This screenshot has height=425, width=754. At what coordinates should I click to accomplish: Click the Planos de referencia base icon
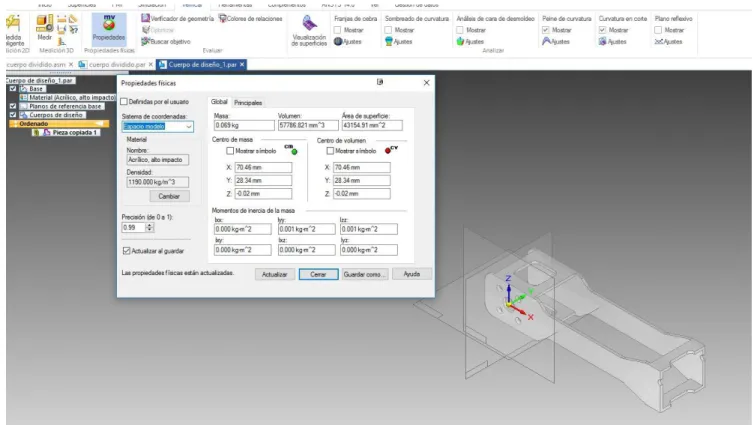24,106
